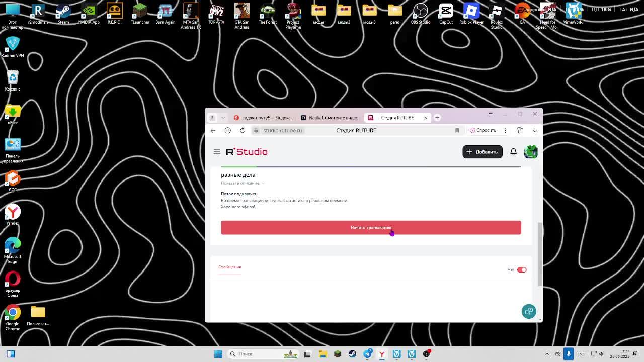The height and width of the screenshot is (362, 644).
Task: Select The Forest desktop shortcut
Action: [268, 14]
